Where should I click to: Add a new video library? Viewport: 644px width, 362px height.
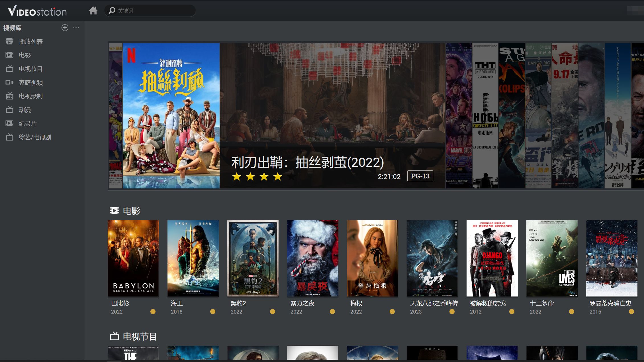tap(65, 28)
